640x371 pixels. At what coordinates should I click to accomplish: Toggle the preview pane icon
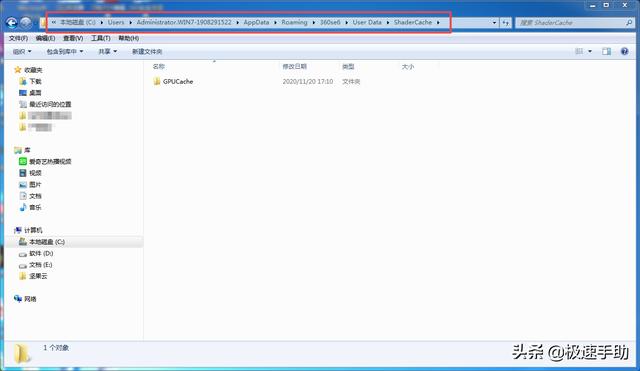[607, 51]
